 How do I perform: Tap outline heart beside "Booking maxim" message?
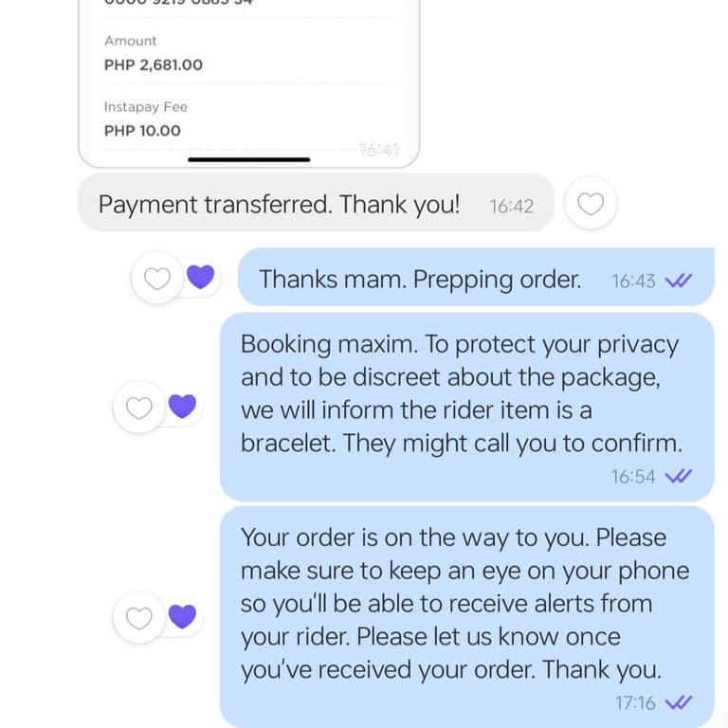coord(138,408)
